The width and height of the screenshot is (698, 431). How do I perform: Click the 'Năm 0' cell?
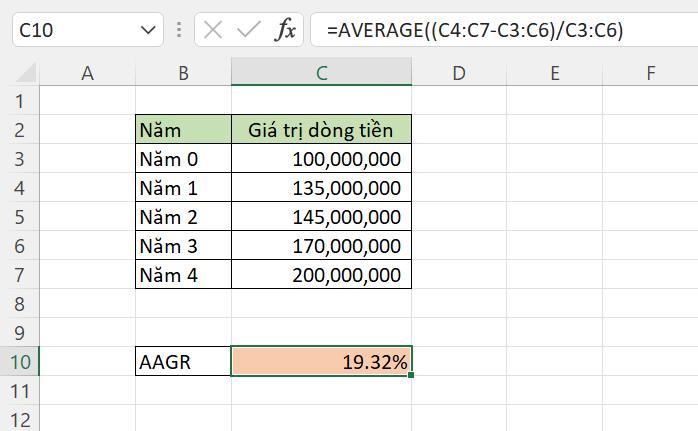[x=183, y=159]
